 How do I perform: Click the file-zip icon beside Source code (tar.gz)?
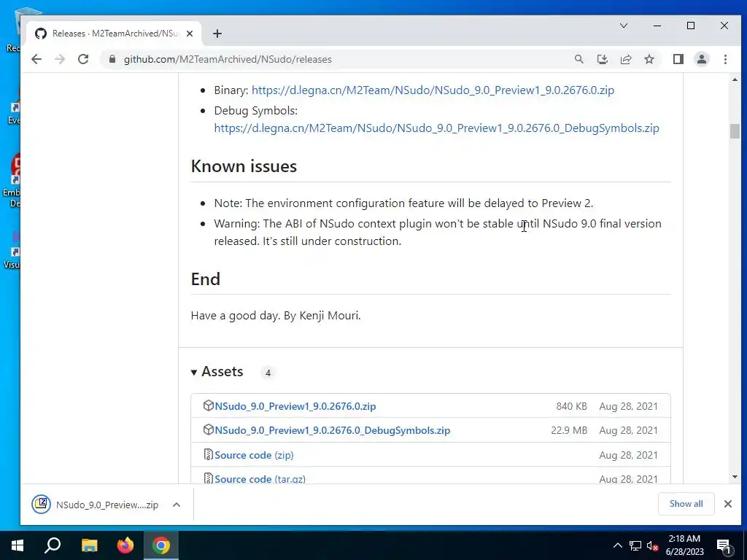coord(208,478)
